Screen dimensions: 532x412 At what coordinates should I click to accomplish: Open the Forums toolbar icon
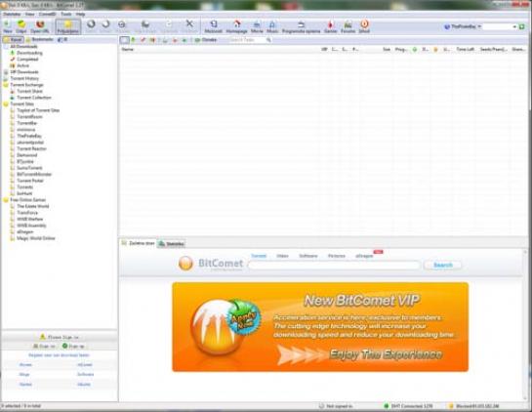tap(348, 26)
